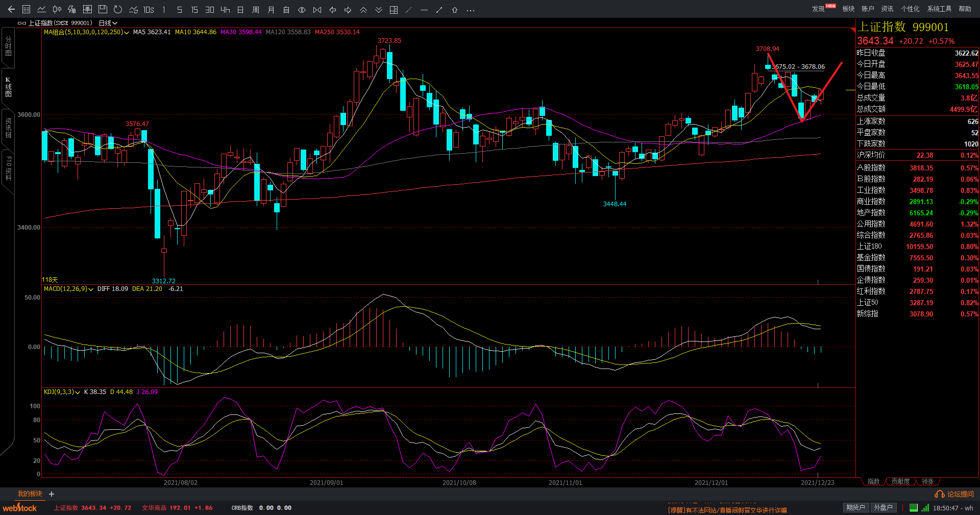Click the more options ellipsis icon
The height and width of the screenshot is (515, 980).
click(471, 10)
